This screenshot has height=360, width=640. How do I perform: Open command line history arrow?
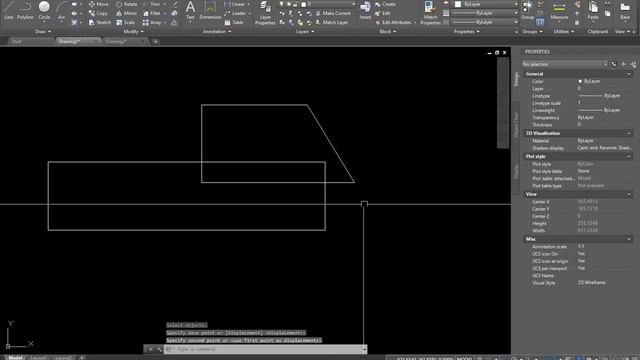click(x=364, y=349)
